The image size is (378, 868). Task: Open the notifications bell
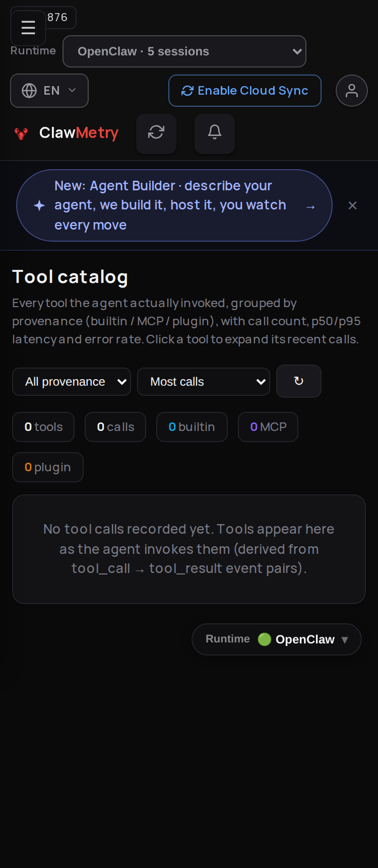(215, 133)
